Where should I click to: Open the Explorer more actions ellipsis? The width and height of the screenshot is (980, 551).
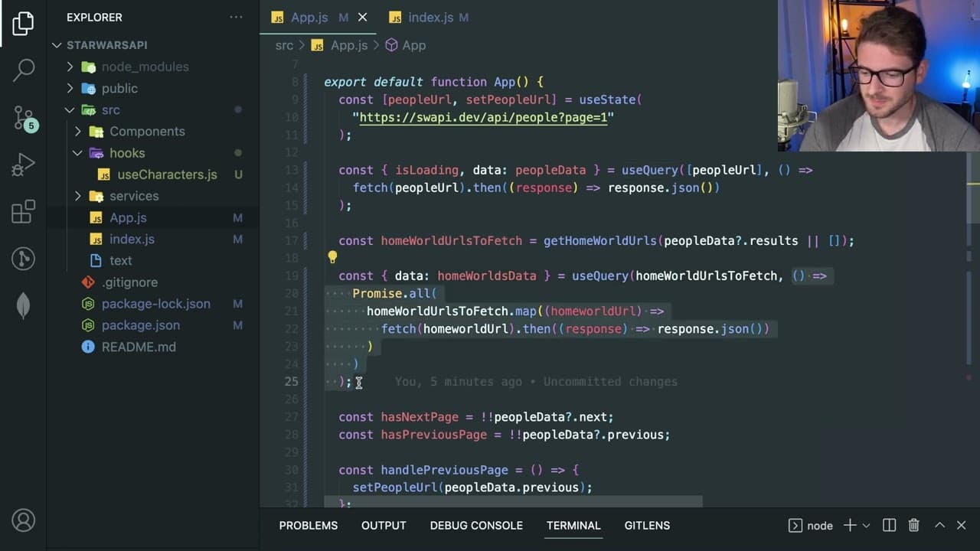click(x=236, y=17)
